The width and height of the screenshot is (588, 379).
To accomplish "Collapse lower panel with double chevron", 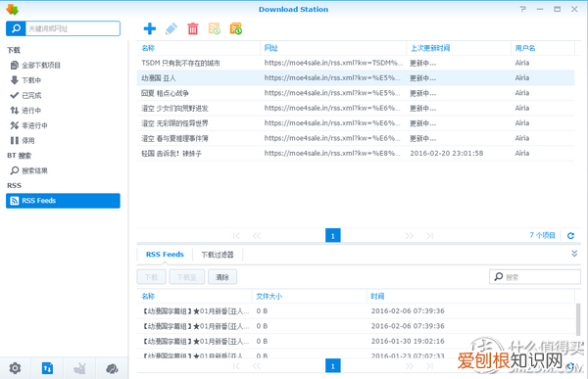I will tap(574, 254).
